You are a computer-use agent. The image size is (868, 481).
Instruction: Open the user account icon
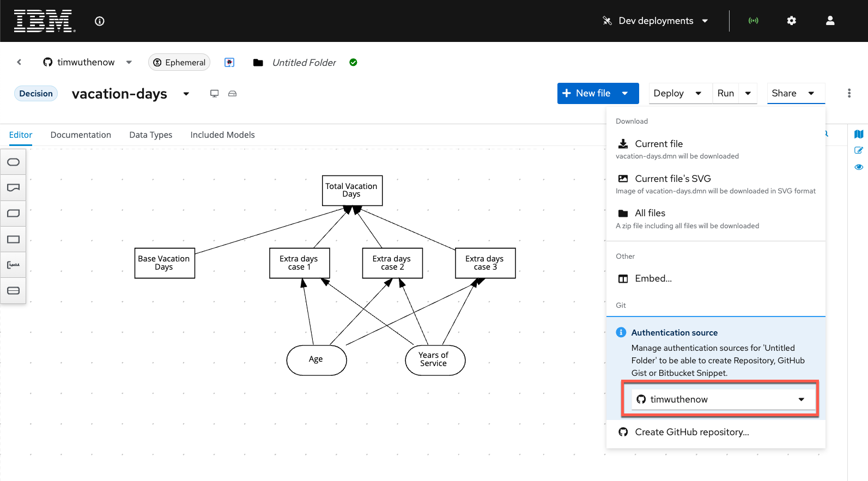coord(830,21)
